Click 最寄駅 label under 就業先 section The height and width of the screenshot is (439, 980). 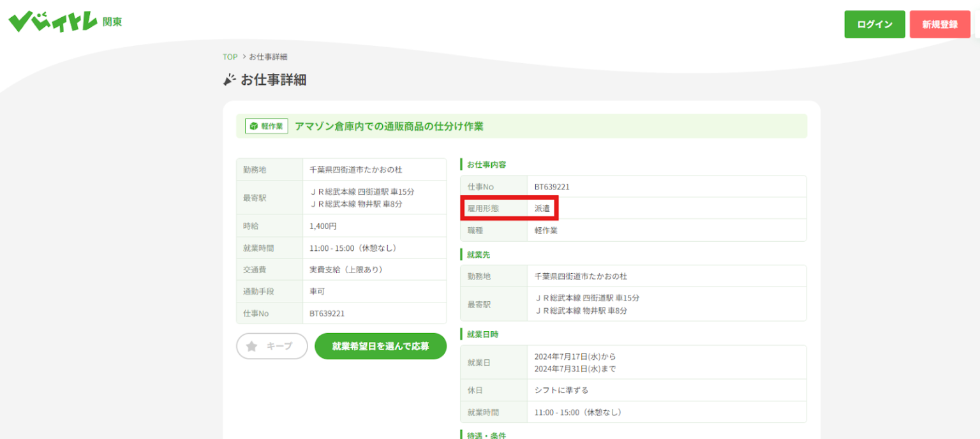[494, 304]
